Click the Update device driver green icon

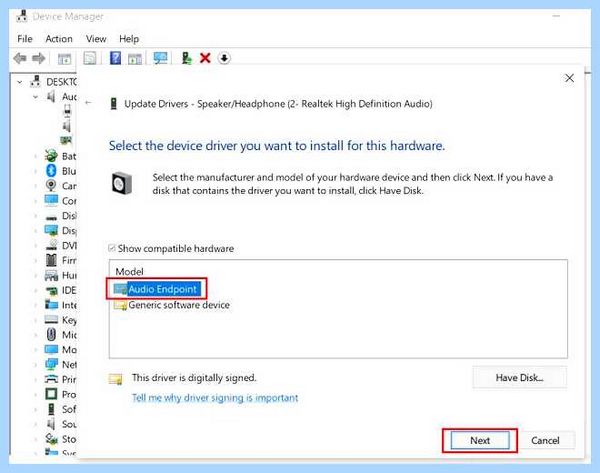(186, 58)
